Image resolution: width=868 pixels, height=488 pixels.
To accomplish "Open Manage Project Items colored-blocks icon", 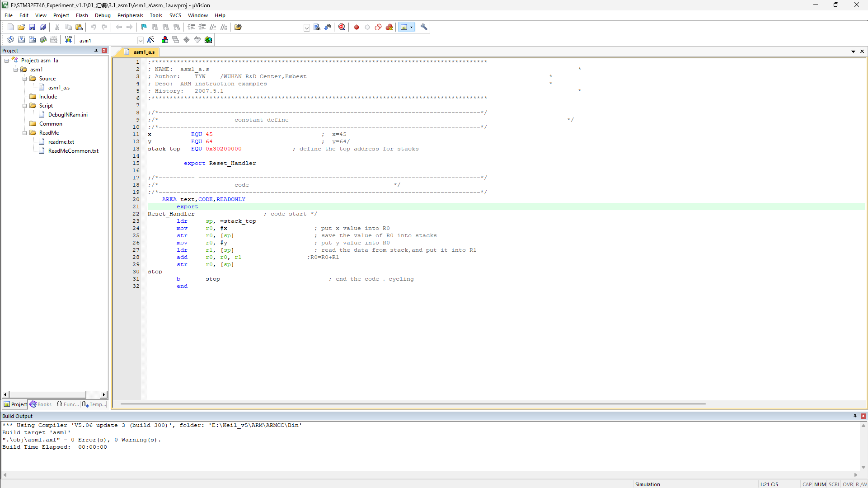I will [165, 40].
